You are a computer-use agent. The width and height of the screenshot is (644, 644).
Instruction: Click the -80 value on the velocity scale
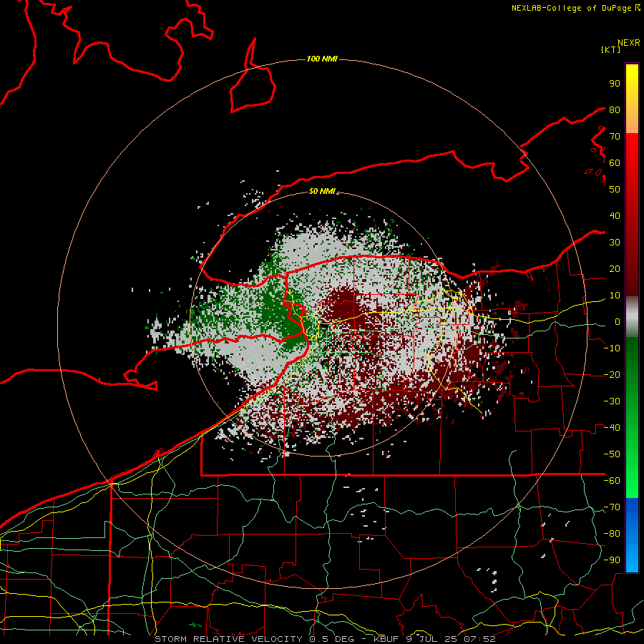click(x=612, y=534)
